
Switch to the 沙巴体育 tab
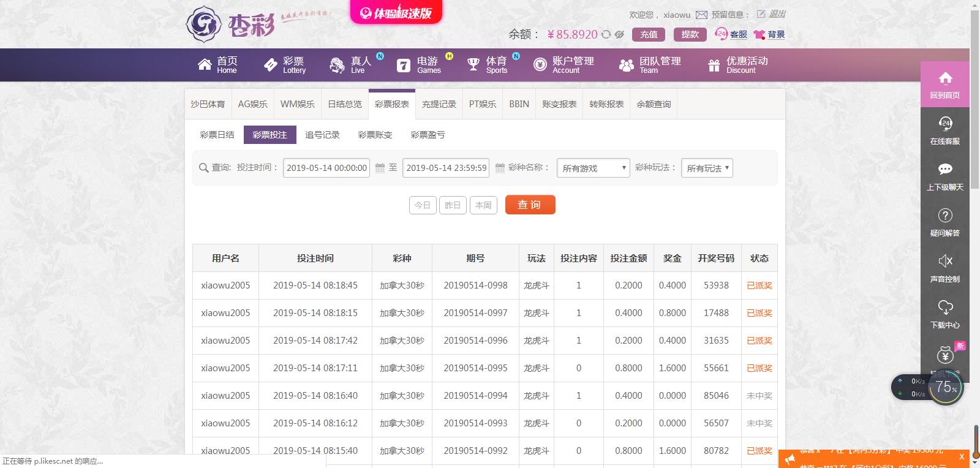click(x=208, y=104)
